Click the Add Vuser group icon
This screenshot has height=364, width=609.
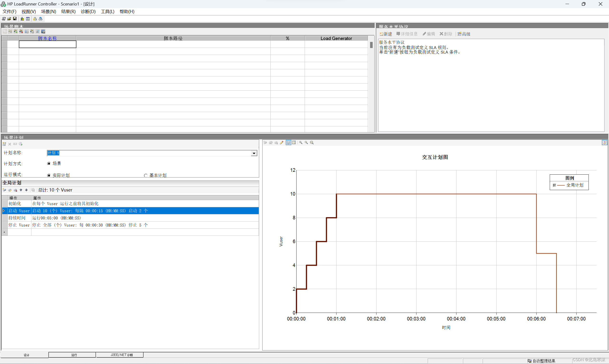15,31
